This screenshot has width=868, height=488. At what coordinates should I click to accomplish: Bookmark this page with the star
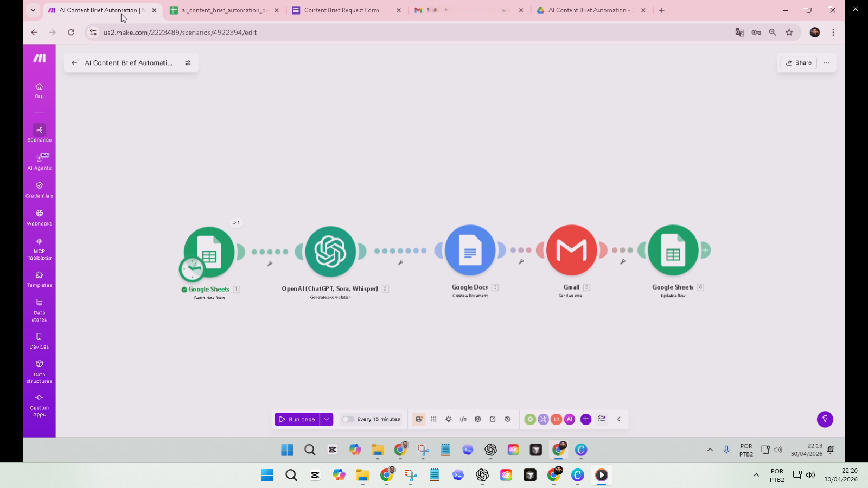789,33
